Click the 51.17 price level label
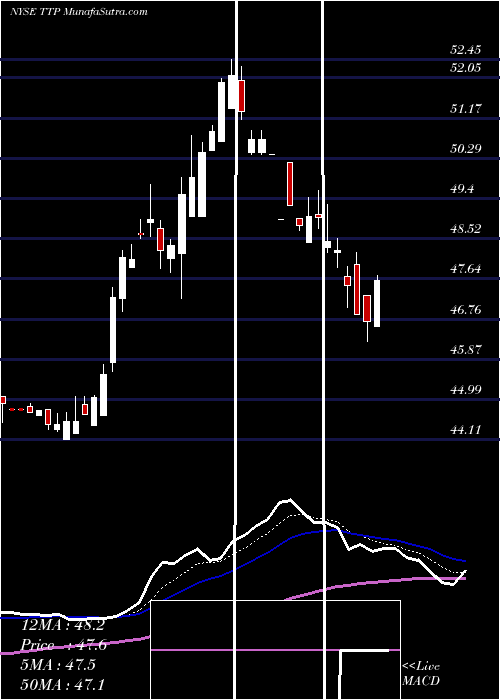The image size is (500, 700). click(466, 108)
